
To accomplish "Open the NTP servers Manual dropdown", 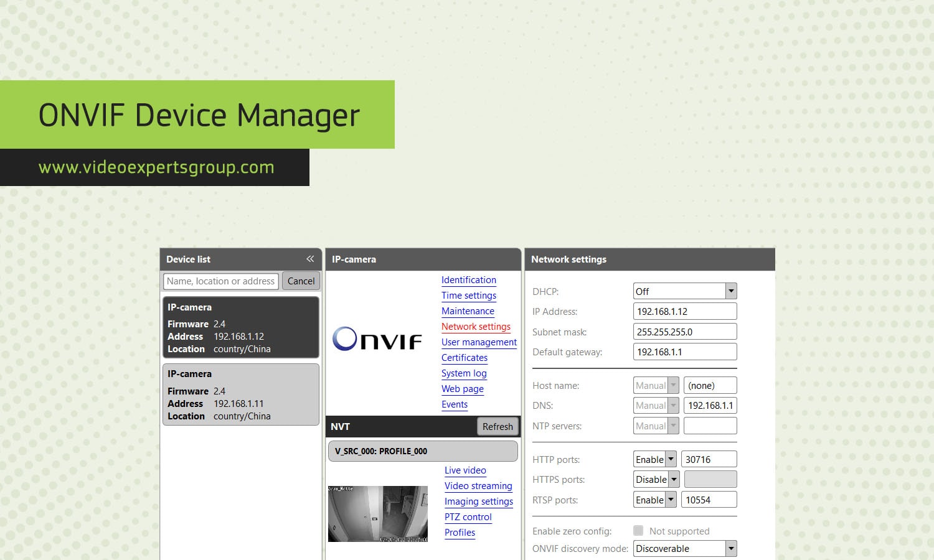I will coord(656,426).
